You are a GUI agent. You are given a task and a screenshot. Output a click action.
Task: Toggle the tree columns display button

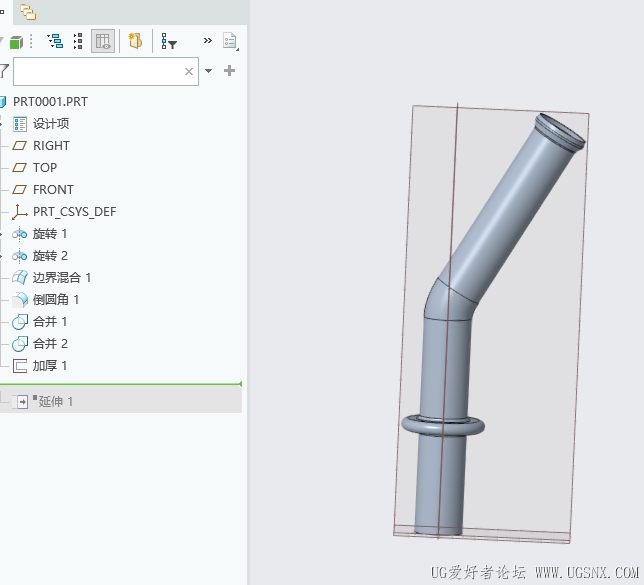click(x=103, y=41)
